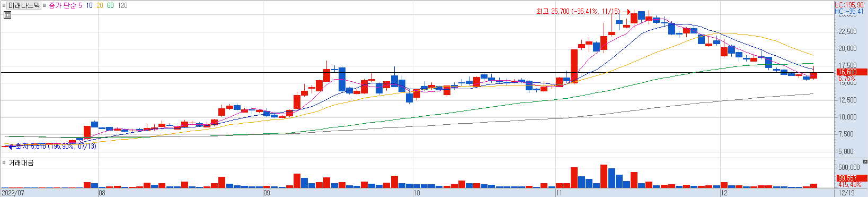The width and height of the screenshot is (868, 197).
Task: Click the LC:195.90 readout
Action: (848, 5)
